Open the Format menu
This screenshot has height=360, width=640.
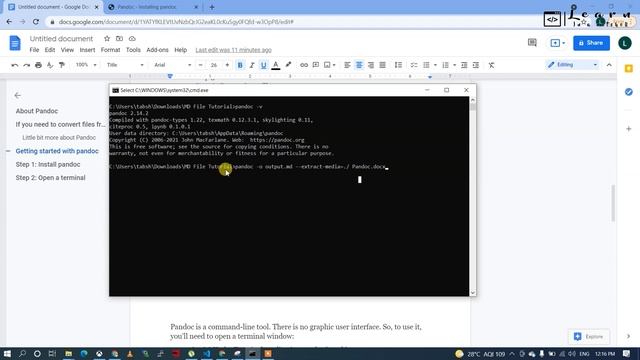coord(111,50)
